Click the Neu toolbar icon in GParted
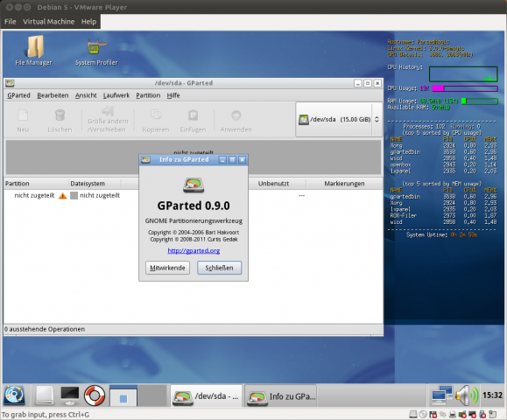The height and width of the screenshot is (420, 507). [x=23, y=120]
